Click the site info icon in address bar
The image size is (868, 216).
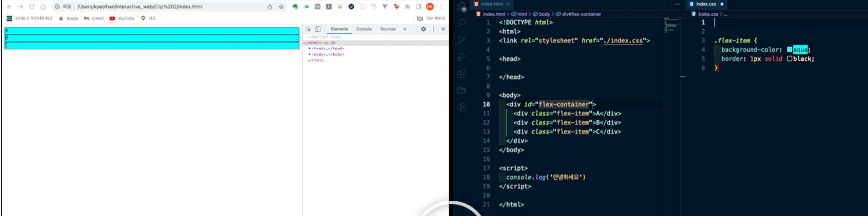pyautogui.click(x=57, y=7)
